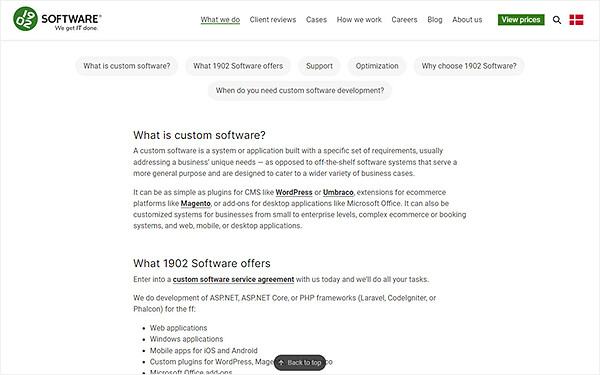Click the 'What 1902 Software offers' heading
Screen dimensions: 600x375
(202, 263)
